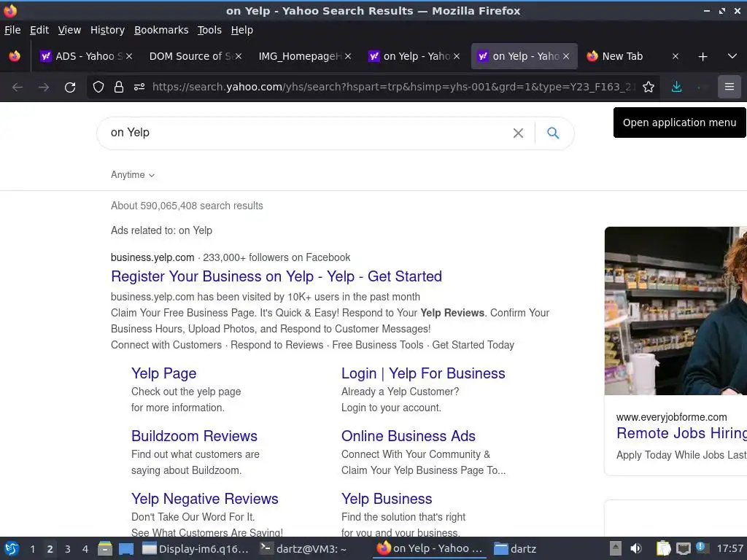747x560 pixels.
Task: Open clipboard manager tray icon
Action: tap(663, 548)
